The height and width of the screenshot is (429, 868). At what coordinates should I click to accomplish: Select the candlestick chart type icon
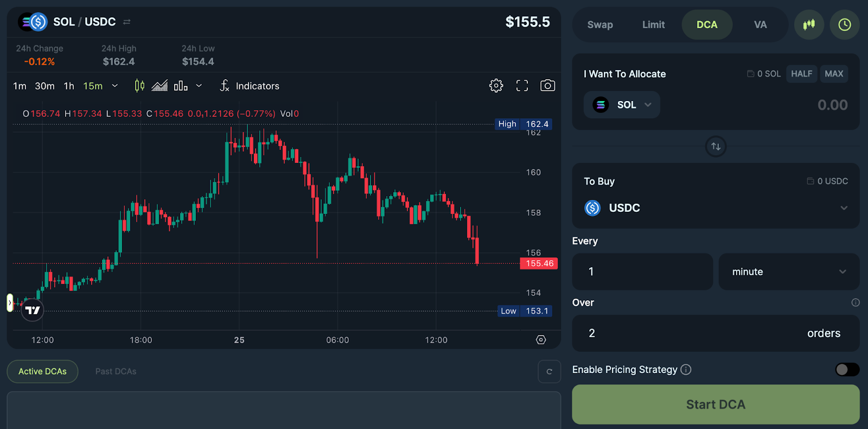[x=139, y=86]
